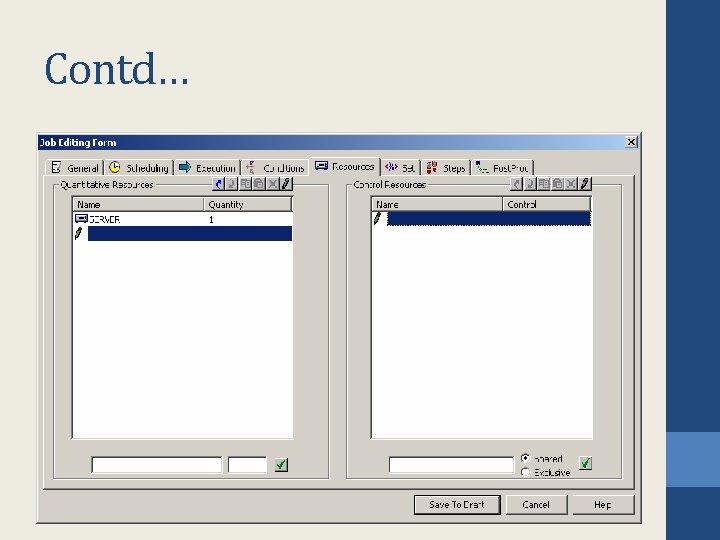
Task: Click the Save To Draft button
Action: tap(457, 505)
